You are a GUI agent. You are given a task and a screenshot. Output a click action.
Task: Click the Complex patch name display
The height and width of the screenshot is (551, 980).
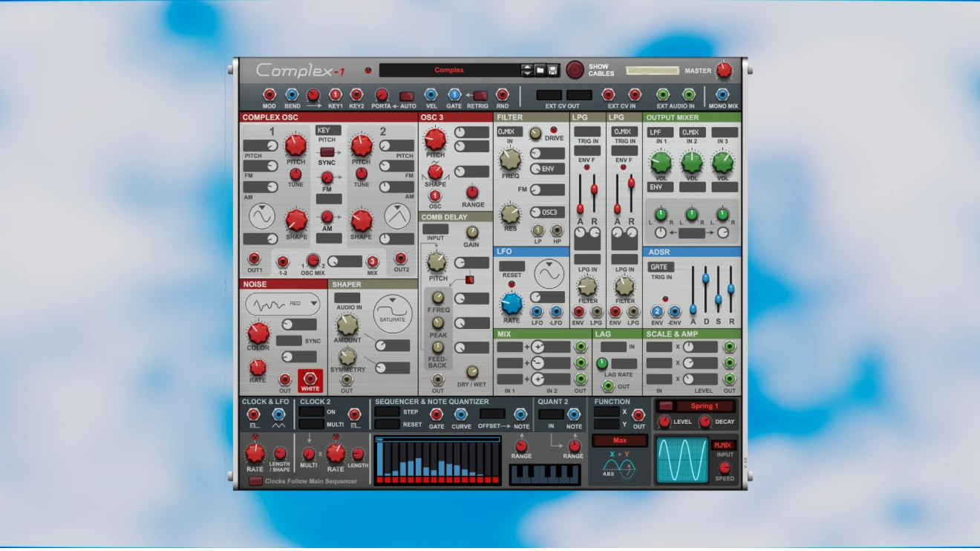point(450,70)
